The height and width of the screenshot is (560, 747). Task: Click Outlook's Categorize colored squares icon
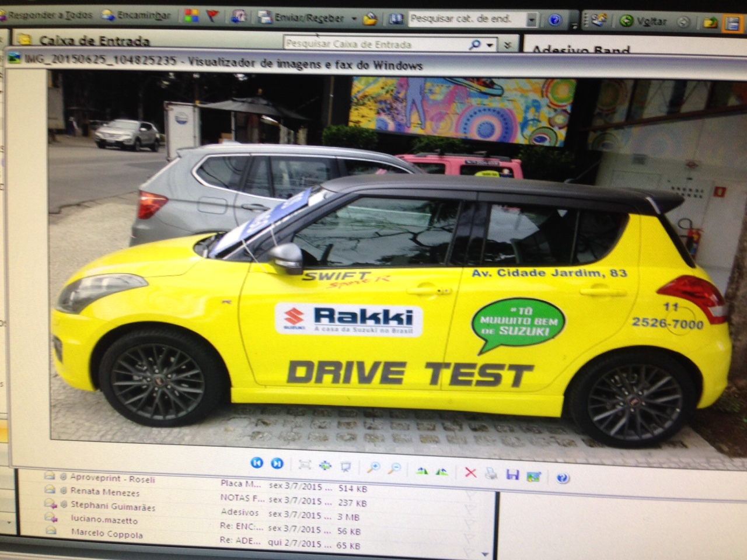point(191,16)
